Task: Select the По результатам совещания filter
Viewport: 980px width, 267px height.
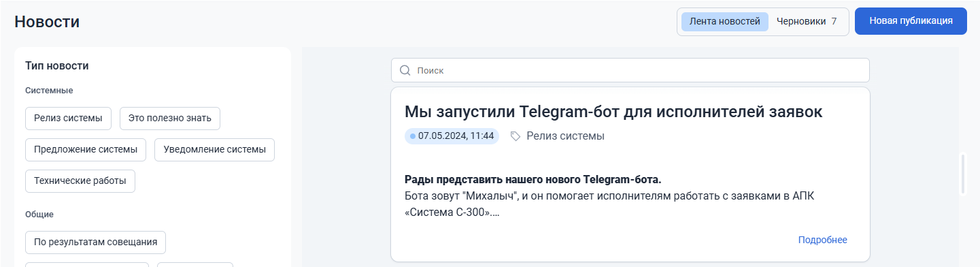Action: 95,242
